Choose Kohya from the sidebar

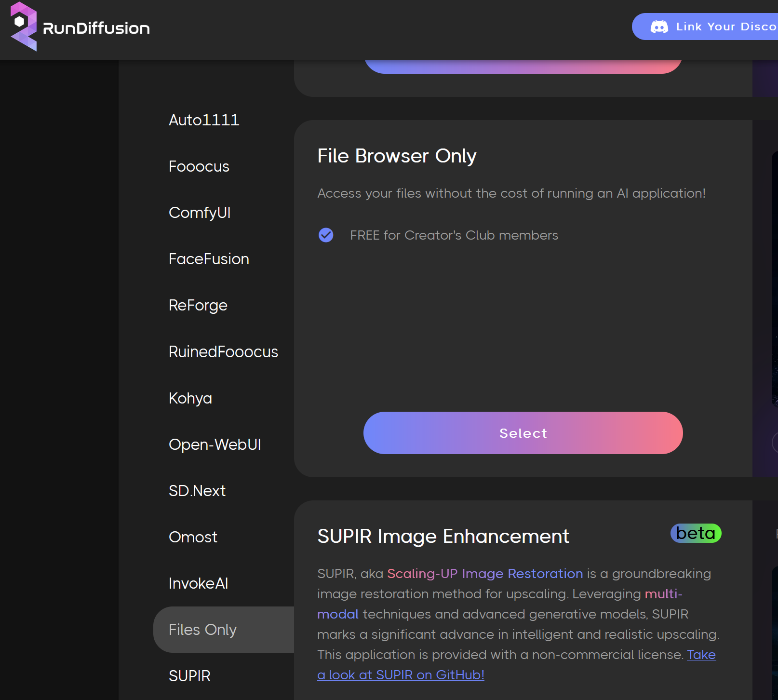click(x=190, y=398)
